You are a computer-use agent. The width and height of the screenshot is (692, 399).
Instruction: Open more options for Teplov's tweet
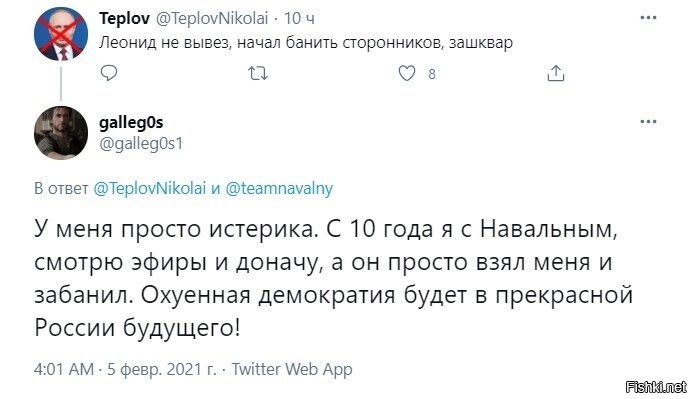coord(648,18)
